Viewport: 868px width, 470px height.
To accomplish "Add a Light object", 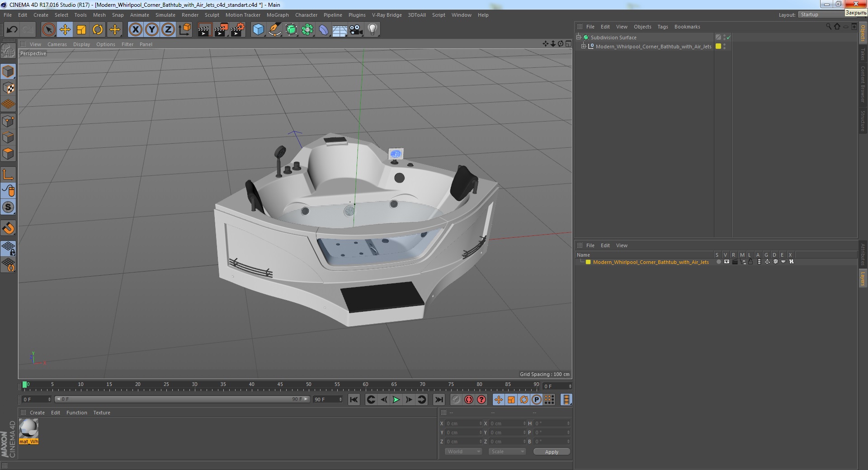I will tap(373, 30).
